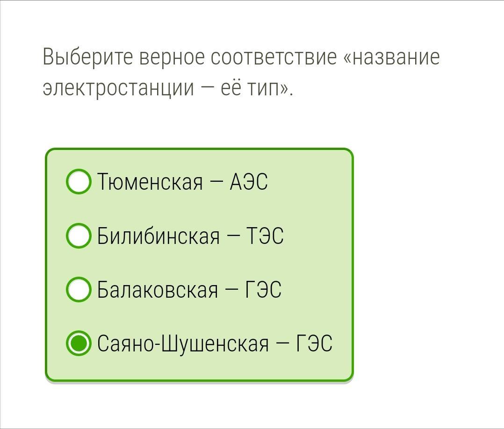The image size is (504, 429).
Task: Click the Саяно-Шушенская station name text
Action: 183,344
